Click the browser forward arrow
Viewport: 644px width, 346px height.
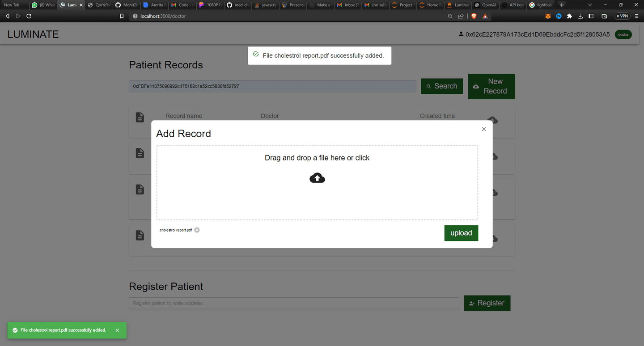(x=18, y=16)
